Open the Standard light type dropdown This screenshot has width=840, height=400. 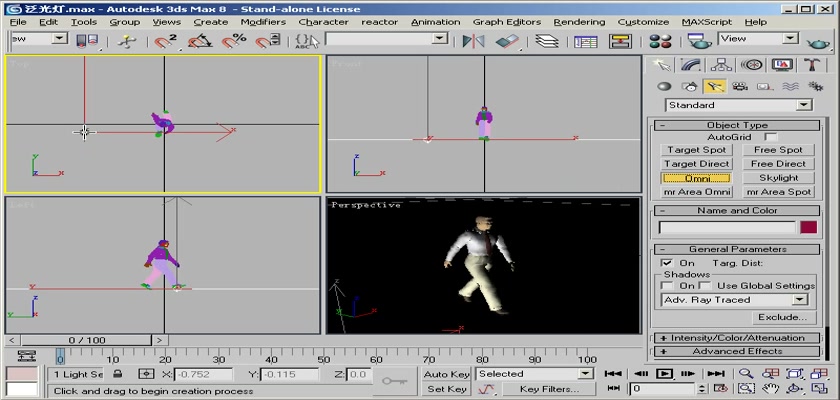click(737, 105)
